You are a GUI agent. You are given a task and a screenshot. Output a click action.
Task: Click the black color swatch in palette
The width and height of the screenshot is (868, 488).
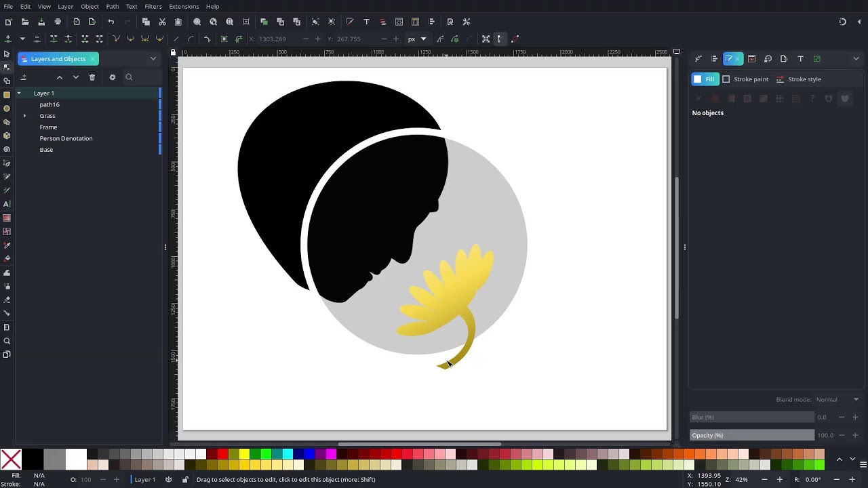click(32, 460)
